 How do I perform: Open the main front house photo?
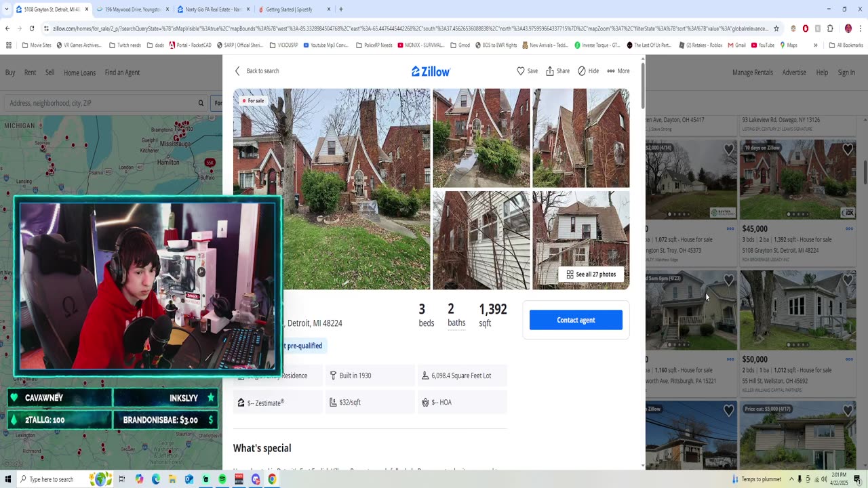coord(332,189)
